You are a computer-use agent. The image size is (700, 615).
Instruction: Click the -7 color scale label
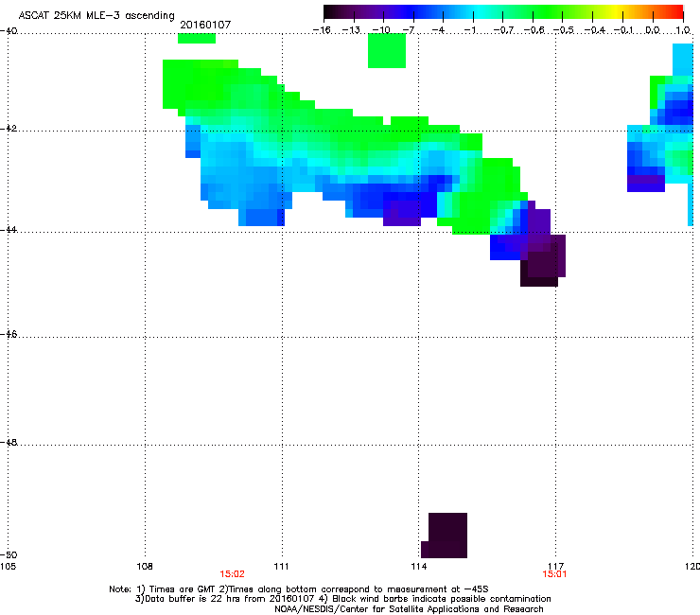409,30
